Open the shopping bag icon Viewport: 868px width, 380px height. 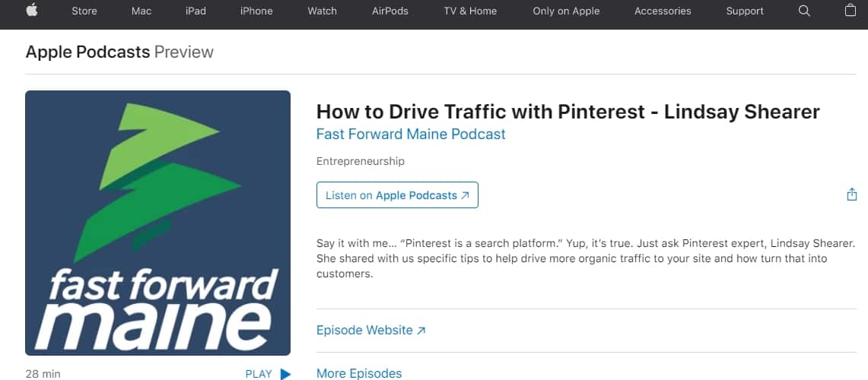(x=851, y=11)
